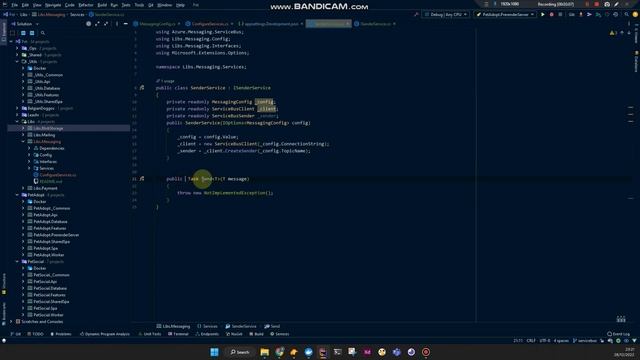This screenshot has height=360, width=640.
Task: Click the Bandicam pencil draw icon
Action: tap(616, 4)
